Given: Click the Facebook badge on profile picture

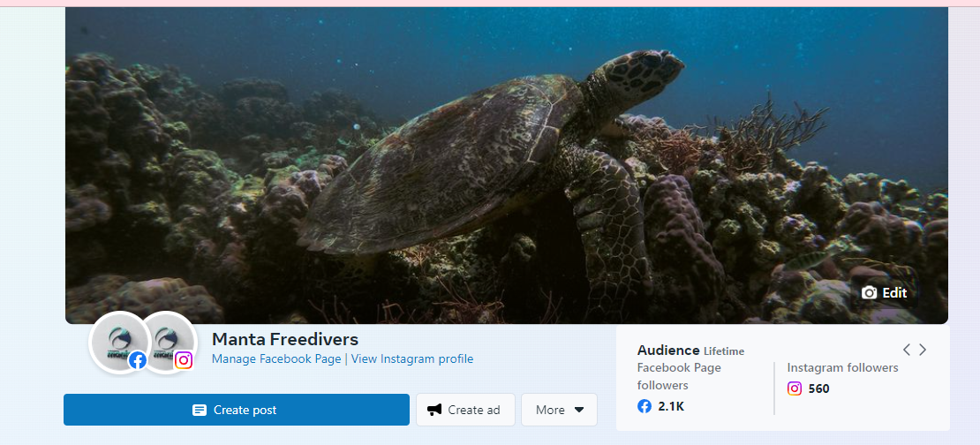Looking at the screenshot, I should (138, 360).
